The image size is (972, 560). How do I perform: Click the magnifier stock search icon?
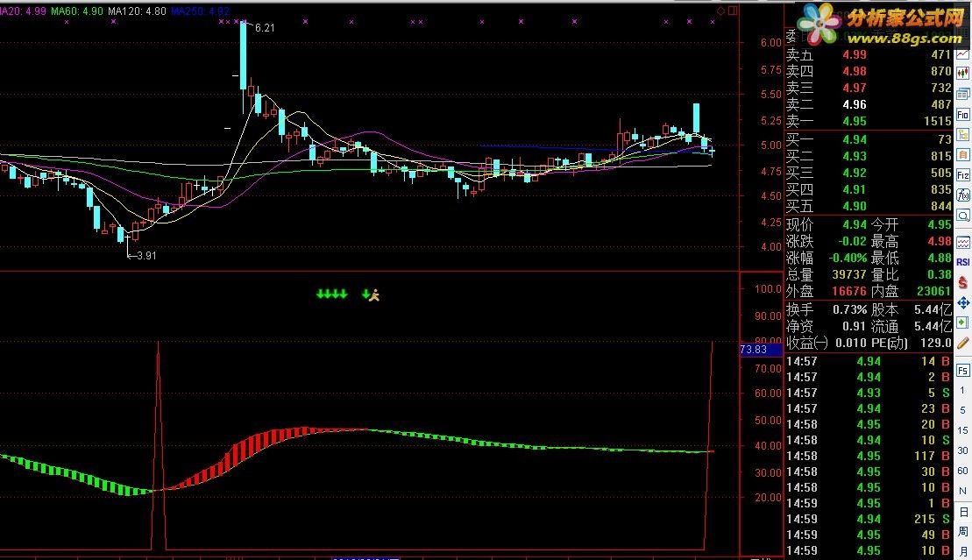[x=962, y=216]
